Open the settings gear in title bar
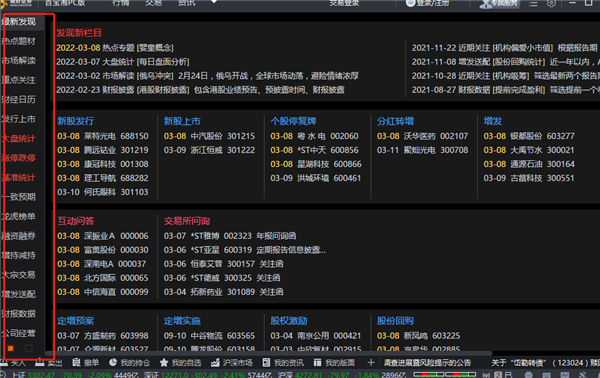Image resolution: width=600 pixels, height=378 pixels. click(551, 3)
